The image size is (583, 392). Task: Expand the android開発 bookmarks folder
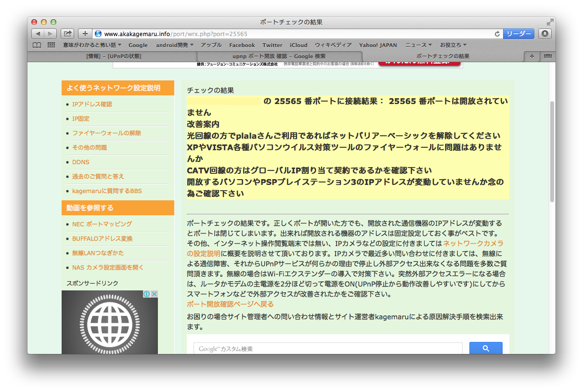tap(174, 45)
